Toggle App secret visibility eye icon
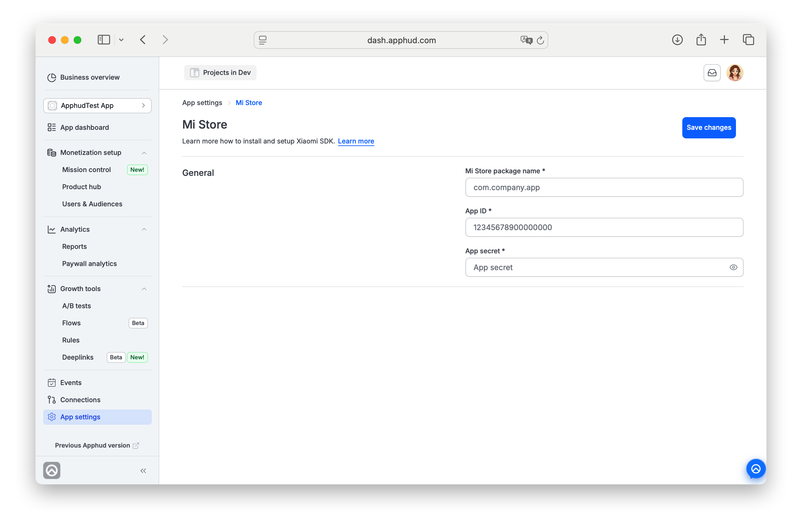 [733, 267]
